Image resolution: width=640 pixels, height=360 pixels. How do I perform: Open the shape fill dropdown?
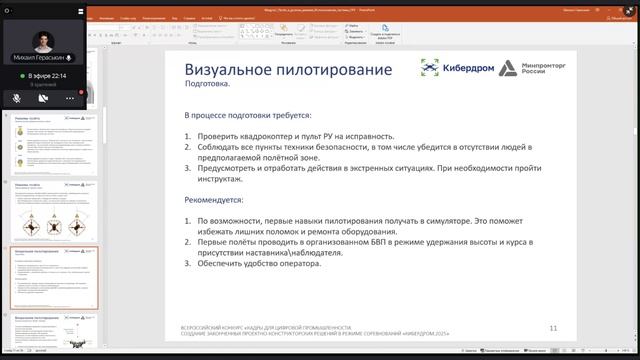pos(324,26)
